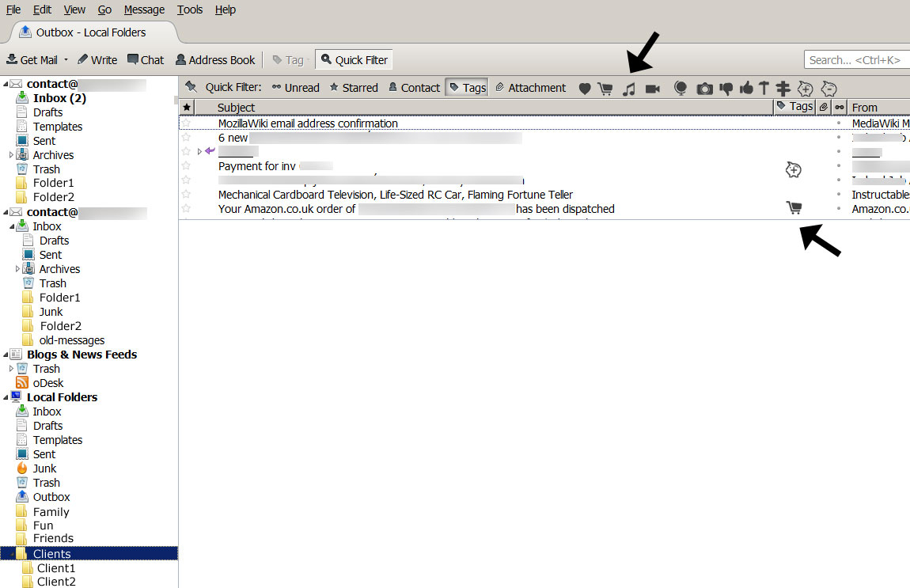Viewport: 910px width, 588px height.
Task: Filter by the heart tag icon
Action: click(585, 89)
